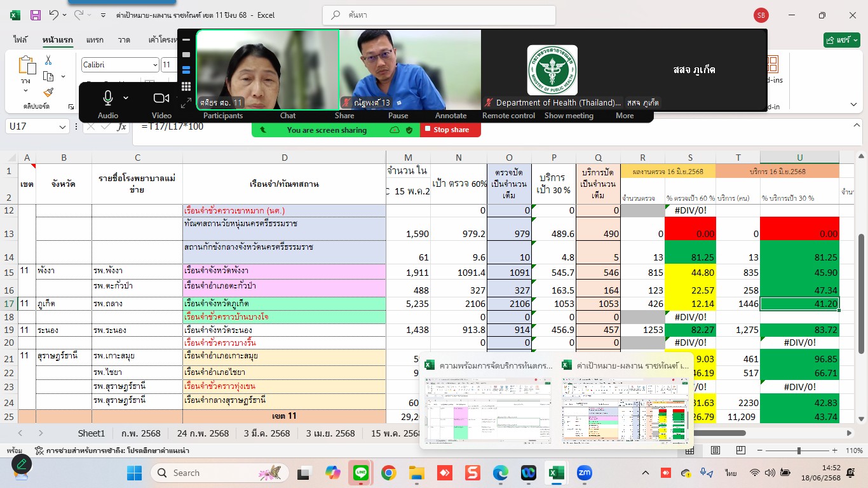Click the Paste clipboard icon
Screen dimensions: 868x488
(27, 65)
